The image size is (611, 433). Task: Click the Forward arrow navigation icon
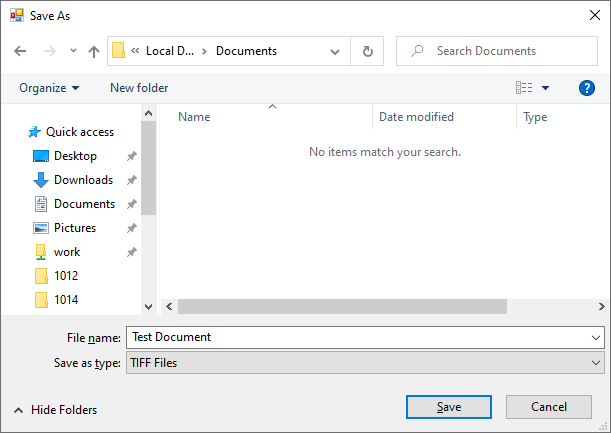(49, 51)
